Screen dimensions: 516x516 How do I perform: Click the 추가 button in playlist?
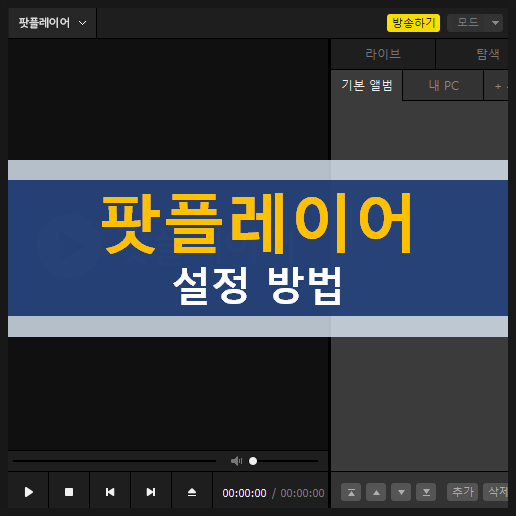[462, 492]
